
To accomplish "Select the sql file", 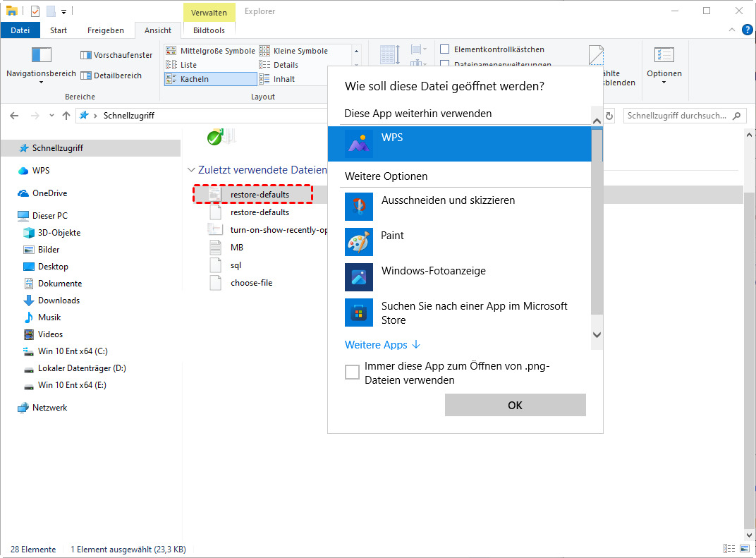I will (225, 265).
